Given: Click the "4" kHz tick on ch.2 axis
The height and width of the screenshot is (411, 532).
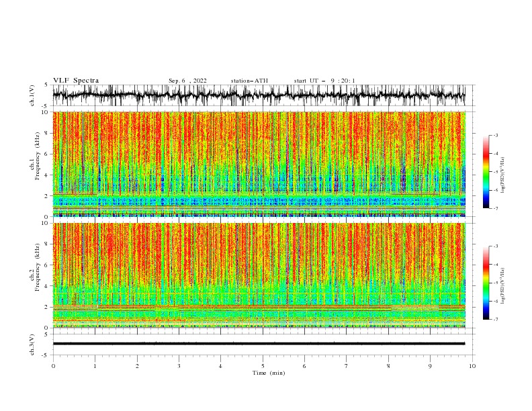Looking at the screenshot, I should [x=46, y=286].
